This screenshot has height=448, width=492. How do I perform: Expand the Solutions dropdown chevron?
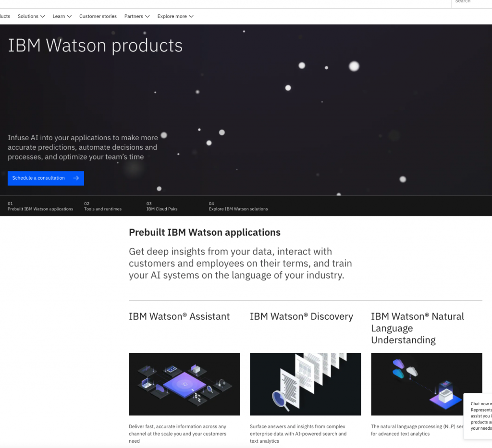43,16
